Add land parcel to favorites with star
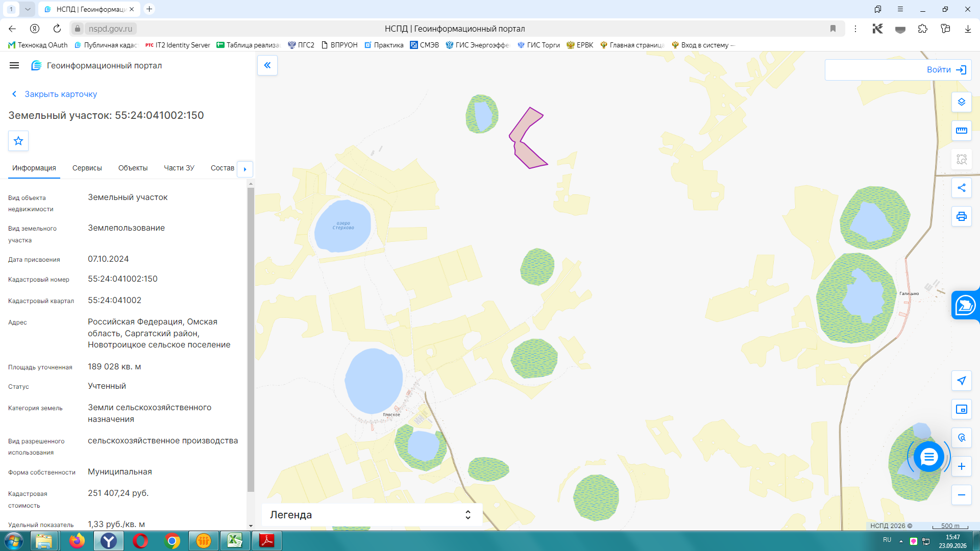This screenshot has height=551, width=980. click(x=18, y=141)
